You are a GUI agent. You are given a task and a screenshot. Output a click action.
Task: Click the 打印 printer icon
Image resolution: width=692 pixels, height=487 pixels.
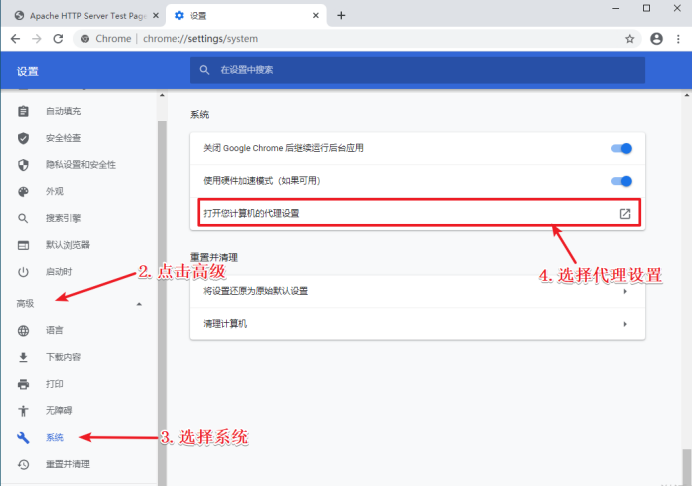coord(23,384)
